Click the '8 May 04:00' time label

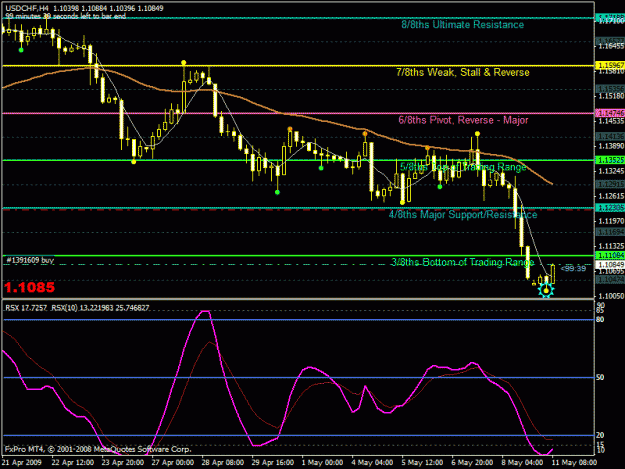click(522, 463)
